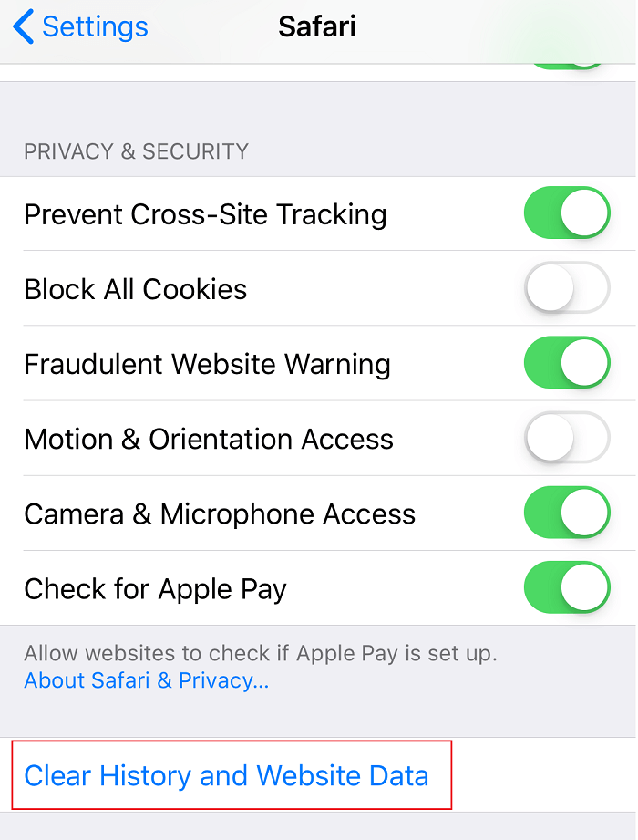The image size is (638, 840).
Task: Enable Motion & Orientation Access switch
Action: tap(567, 438)
